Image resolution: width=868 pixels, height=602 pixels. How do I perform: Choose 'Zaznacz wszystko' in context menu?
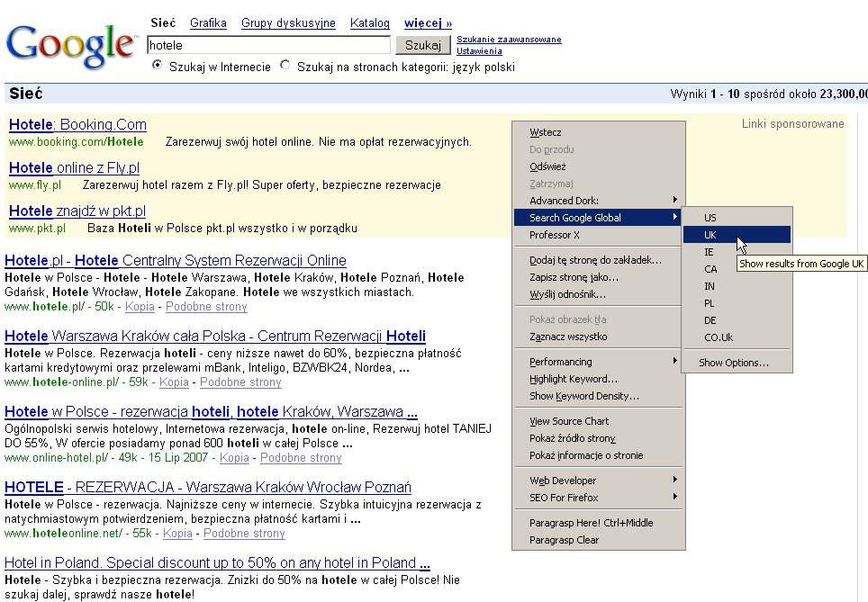599,337
